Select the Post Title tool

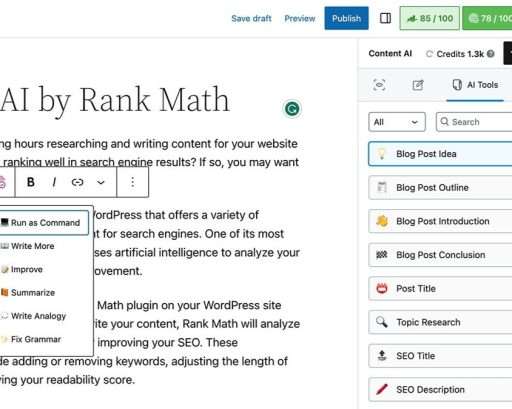[x=440, y=289]
